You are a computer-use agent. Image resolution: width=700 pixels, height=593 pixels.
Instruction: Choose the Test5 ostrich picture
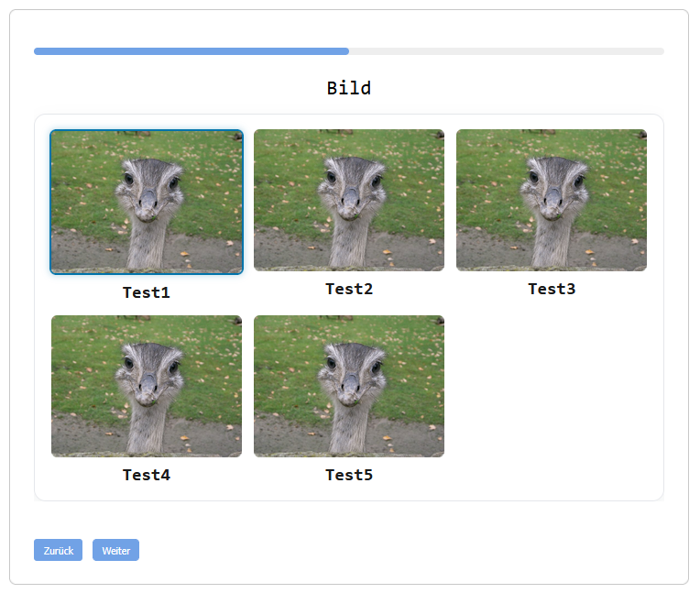pos(349,386)
